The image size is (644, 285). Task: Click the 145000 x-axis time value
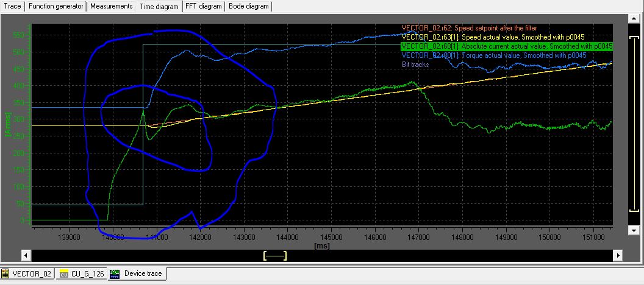(x=331, y=238)
